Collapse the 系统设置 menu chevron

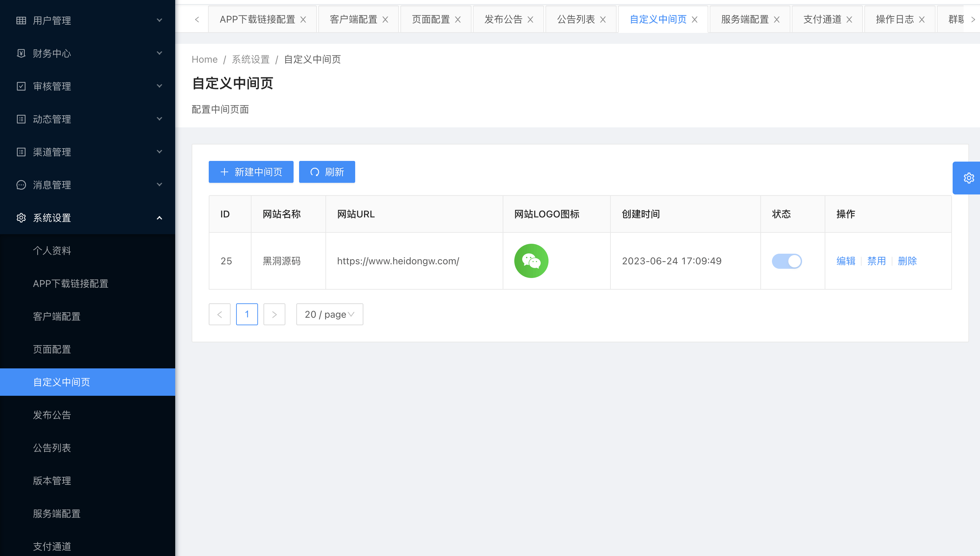159,218
